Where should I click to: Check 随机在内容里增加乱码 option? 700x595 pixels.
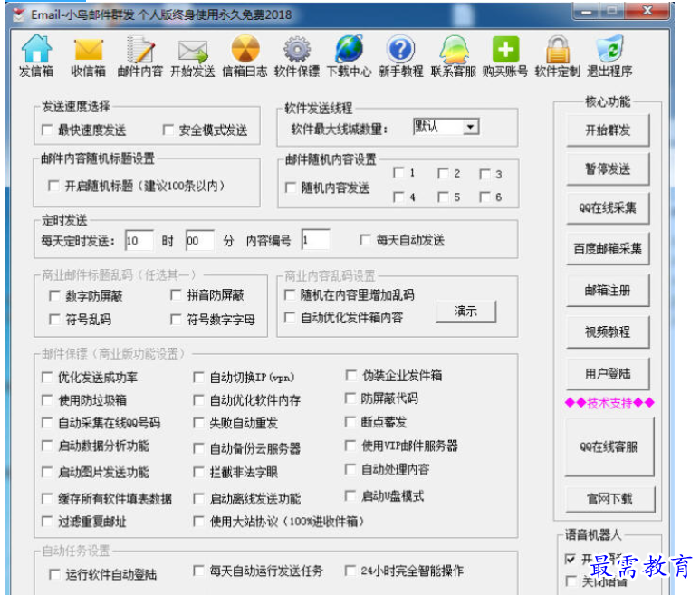(290, 294)
